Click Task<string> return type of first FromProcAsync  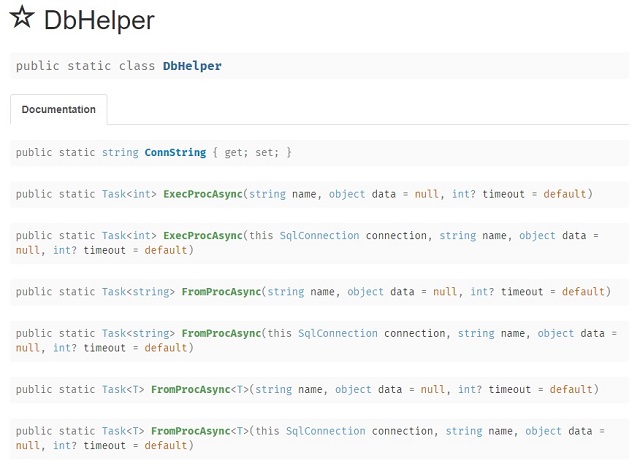138,291
